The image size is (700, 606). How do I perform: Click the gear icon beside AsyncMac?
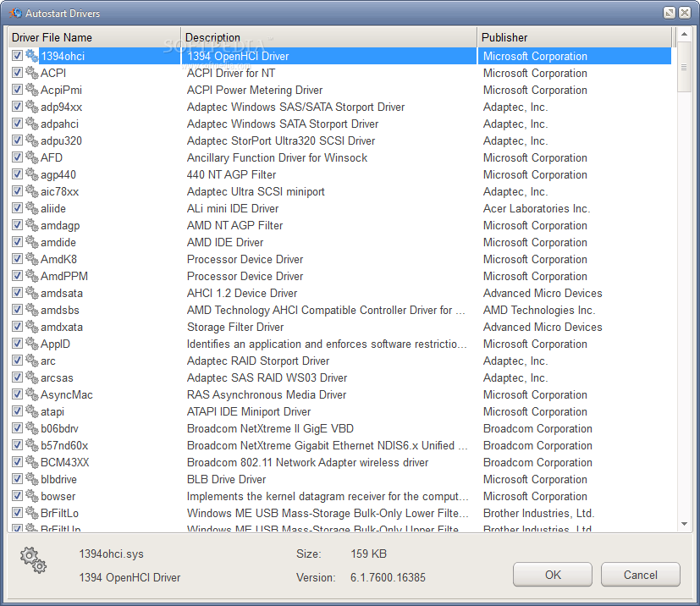tap(31, 395)
